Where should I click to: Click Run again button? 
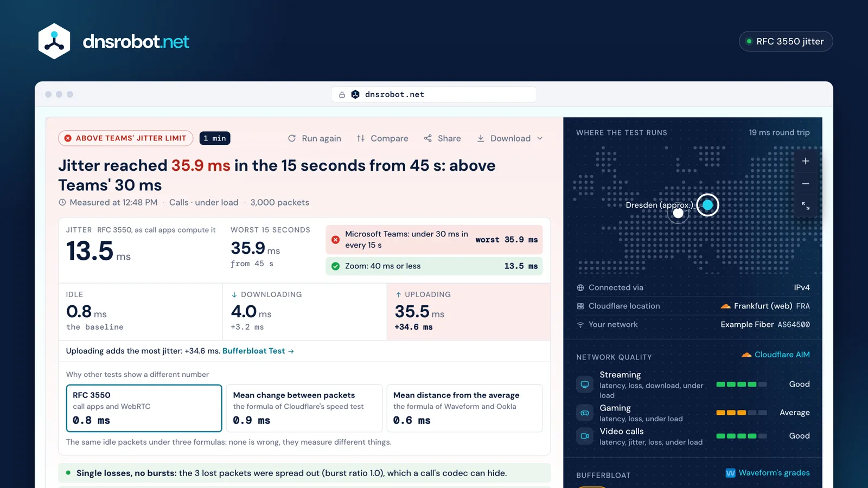(x=315, y=138)
